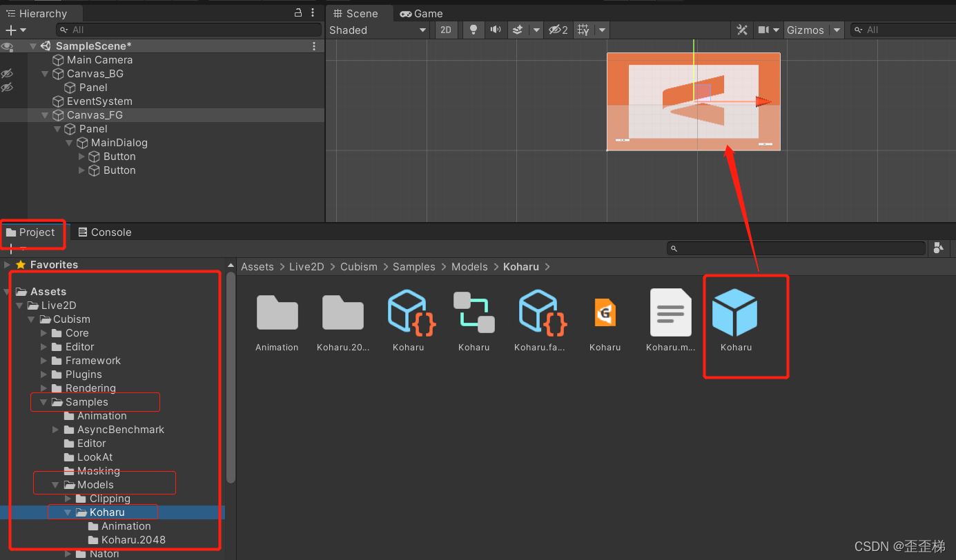This screenshot has height=560, width=956.
Task: Open scene camera settings icon
Action: pos(763,30)
